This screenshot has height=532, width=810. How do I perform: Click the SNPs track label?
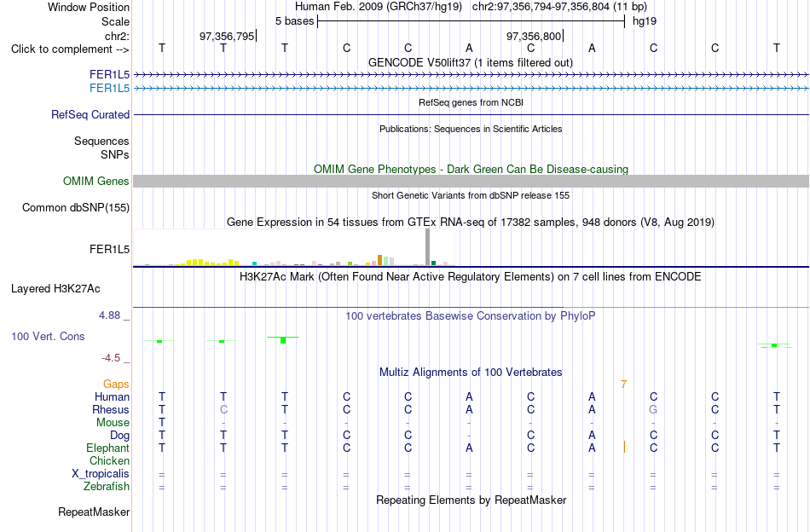click(115, 154)
